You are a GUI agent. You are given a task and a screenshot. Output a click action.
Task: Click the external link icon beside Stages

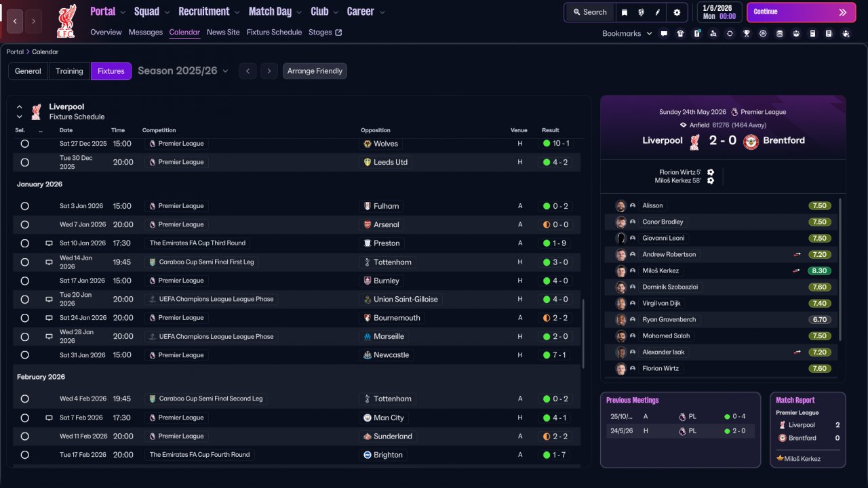[x=339, y=32]
